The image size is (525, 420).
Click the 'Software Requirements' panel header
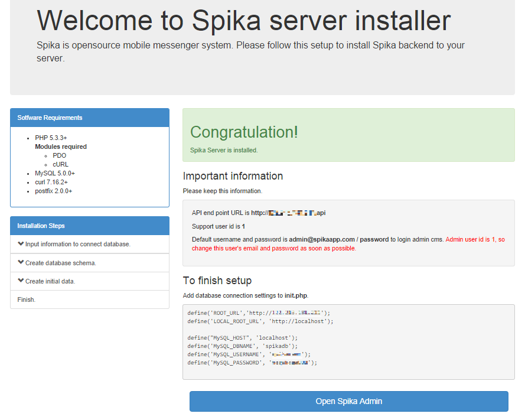[90, 118]
